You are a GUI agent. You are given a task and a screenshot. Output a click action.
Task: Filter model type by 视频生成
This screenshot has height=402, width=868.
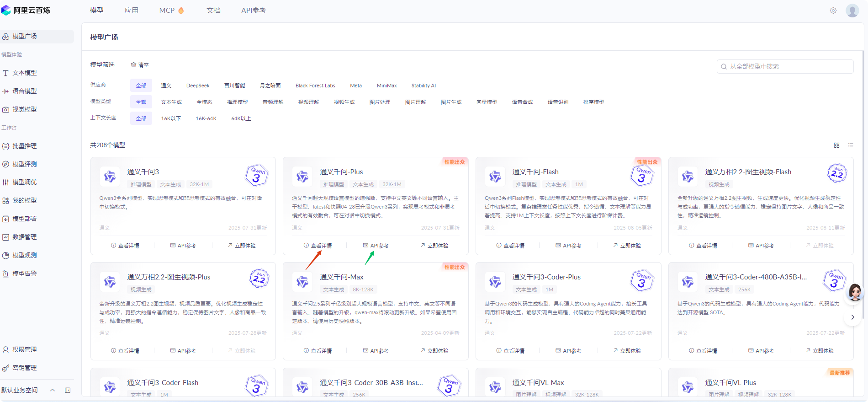coord(344,102)
